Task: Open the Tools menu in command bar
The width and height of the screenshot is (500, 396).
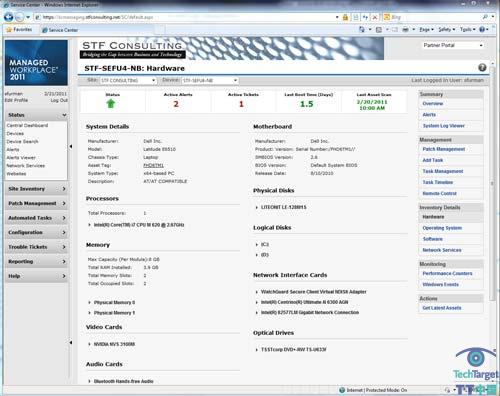Action: (467, 30)
